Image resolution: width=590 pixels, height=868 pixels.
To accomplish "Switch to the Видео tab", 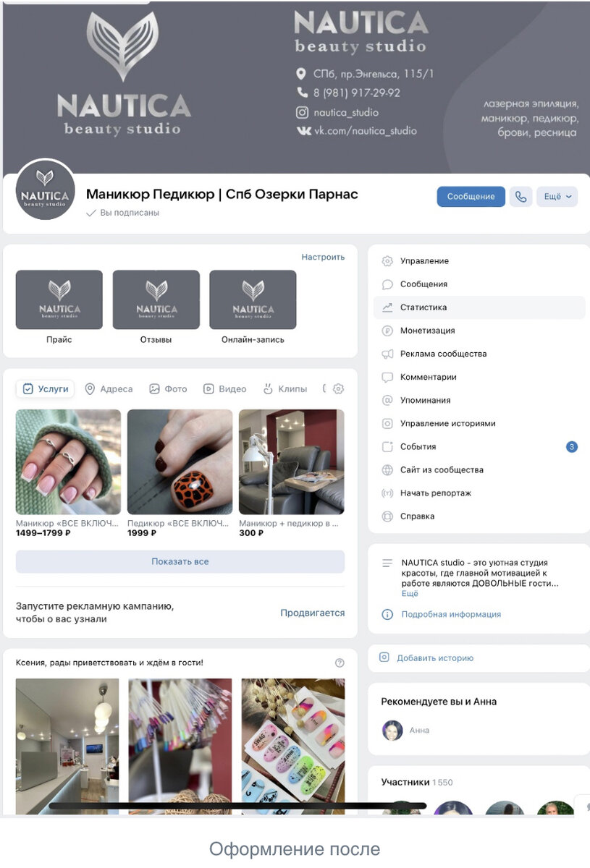I will point(224,388).
